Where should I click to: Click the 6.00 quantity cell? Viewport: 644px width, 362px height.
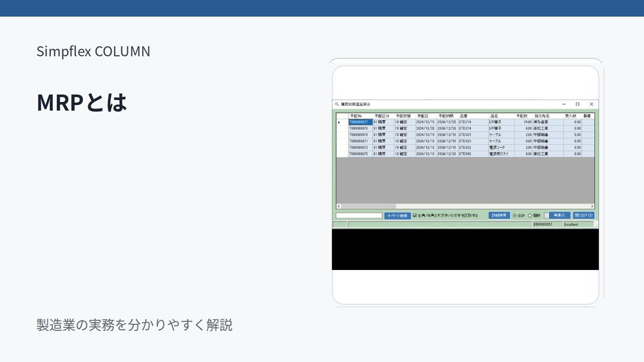coord(523,129)
